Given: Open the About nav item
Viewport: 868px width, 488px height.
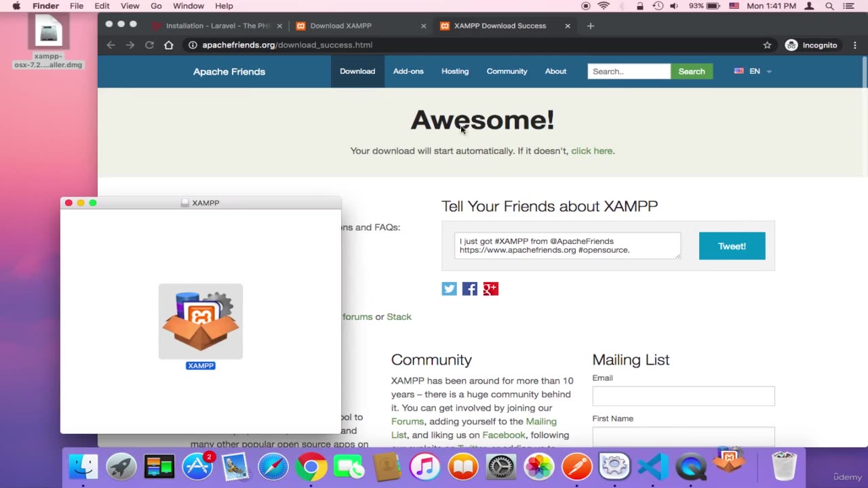Looking at the screenshot, I should coord(555,71).
